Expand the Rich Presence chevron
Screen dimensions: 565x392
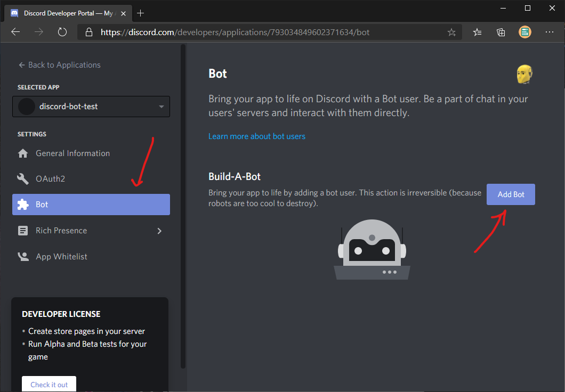(159, 231)
